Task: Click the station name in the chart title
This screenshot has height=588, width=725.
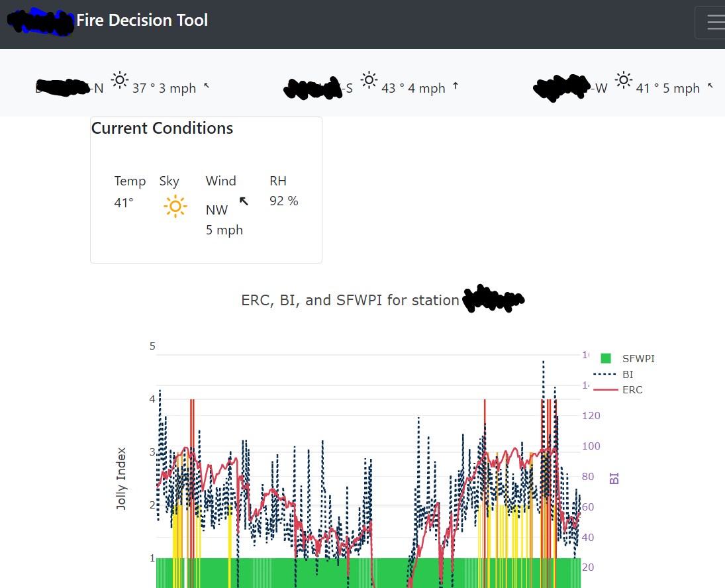Action: 493,299
